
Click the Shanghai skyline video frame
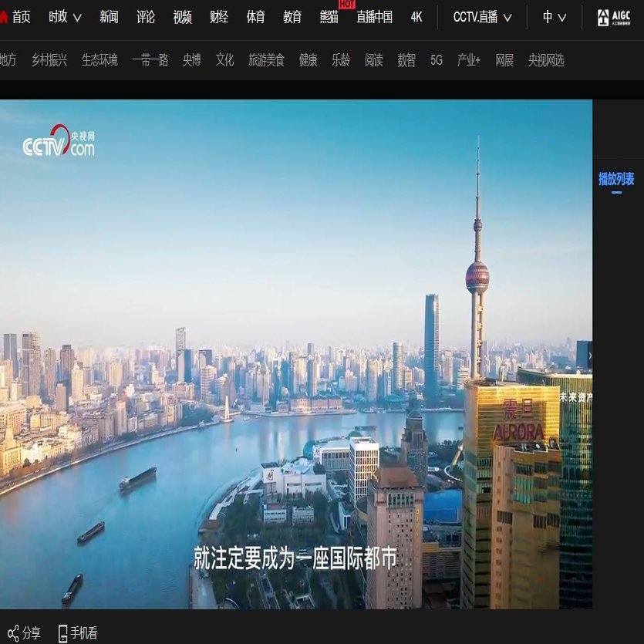[296, 354]
